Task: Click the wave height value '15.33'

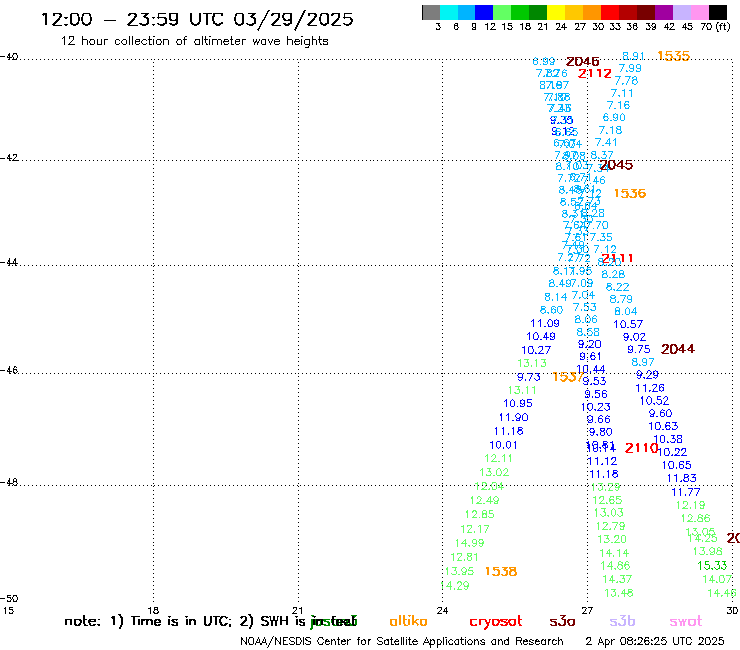Action: [x=712, y=566]
